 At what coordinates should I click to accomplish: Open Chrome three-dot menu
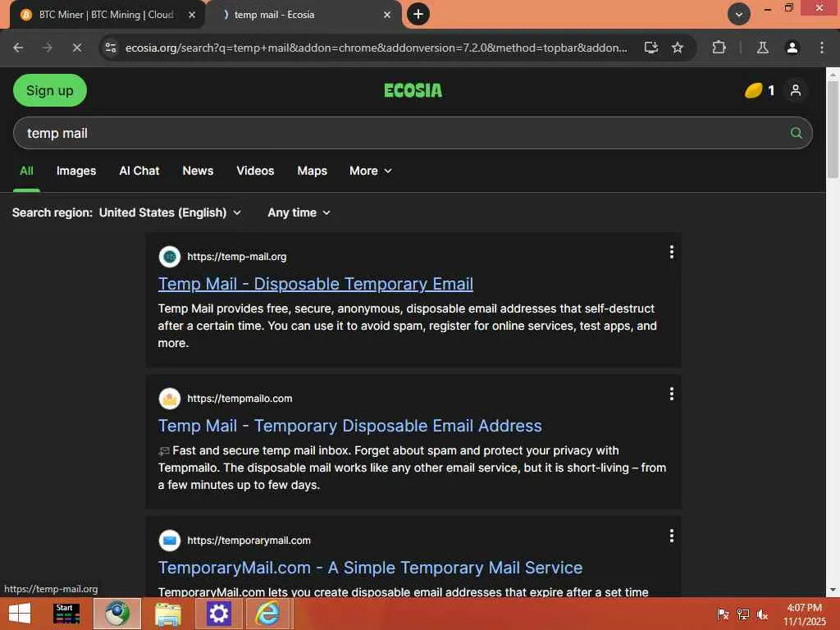(822, 48)
